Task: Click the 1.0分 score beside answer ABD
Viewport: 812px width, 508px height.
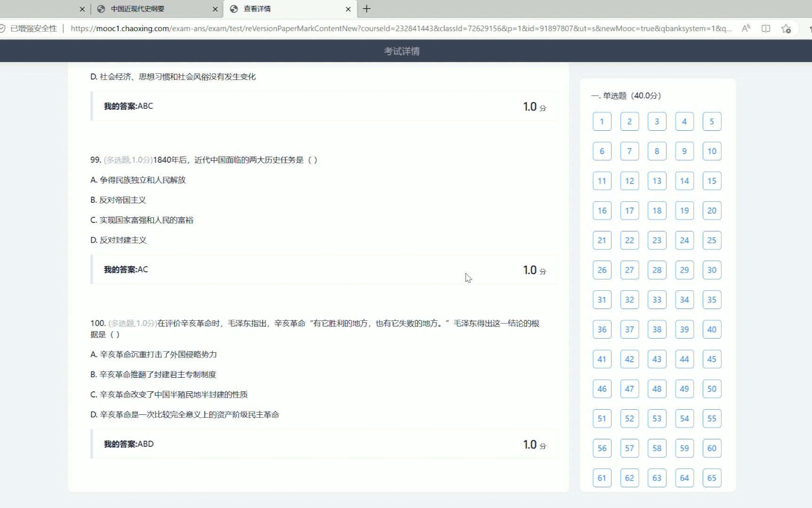Action: (534, 444)
